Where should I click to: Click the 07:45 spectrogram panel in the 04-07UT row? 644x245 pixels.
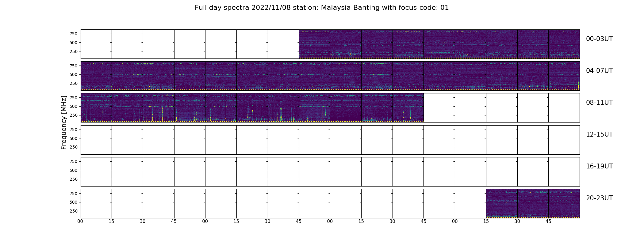(564, 76)
